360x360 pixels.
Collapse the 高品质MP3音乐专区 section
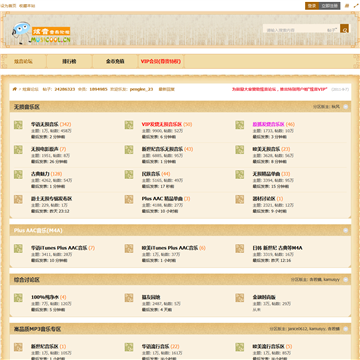click(x=346, y=329)
